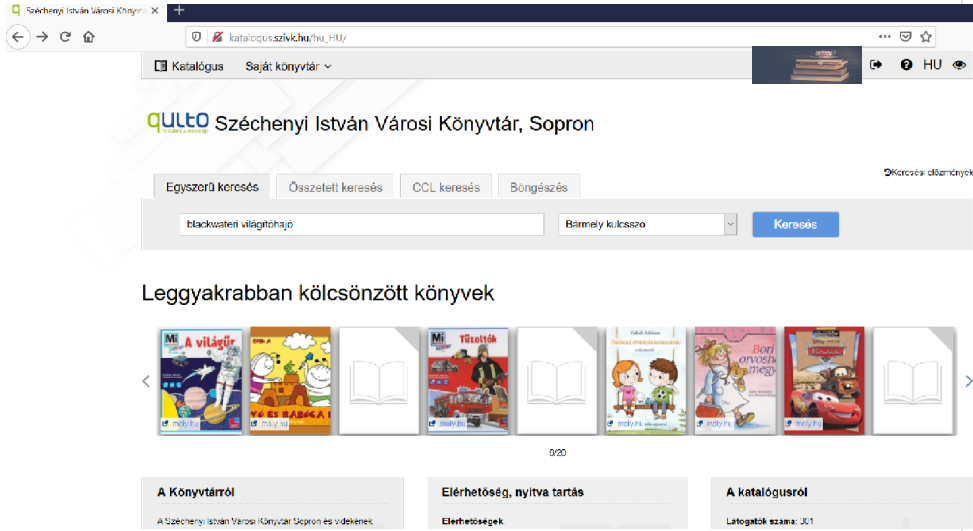Open Keresési előzmények link

point(928,172)
